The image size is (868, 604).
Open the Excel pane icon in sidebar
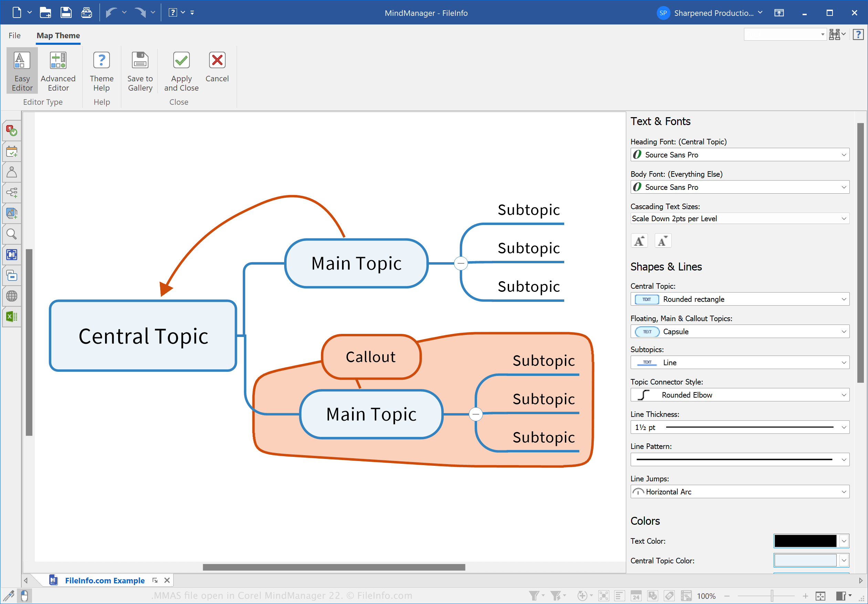click(12, 317)
